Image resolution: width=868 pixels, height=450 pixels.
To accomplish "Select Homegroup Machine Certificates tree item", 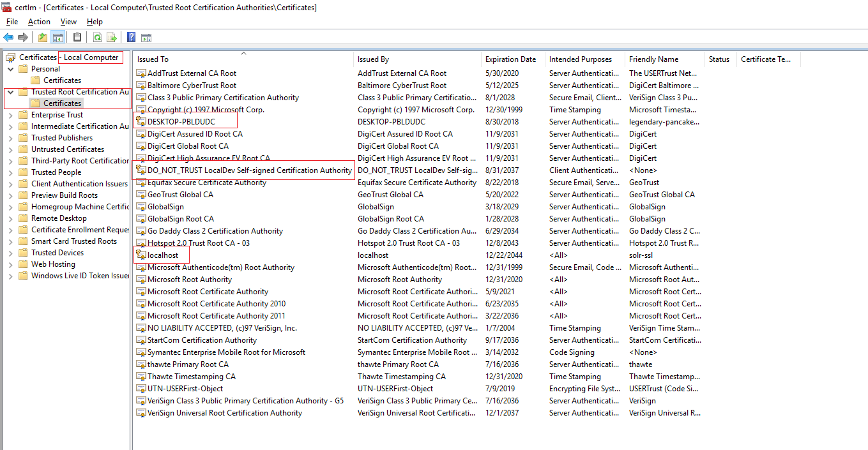I will coord(80,206).
